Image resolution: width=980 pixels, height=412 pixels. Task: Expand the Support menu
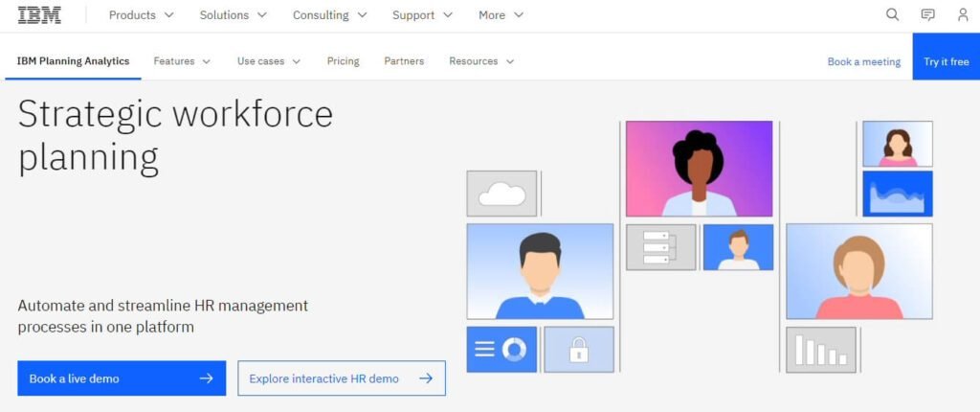422,15
